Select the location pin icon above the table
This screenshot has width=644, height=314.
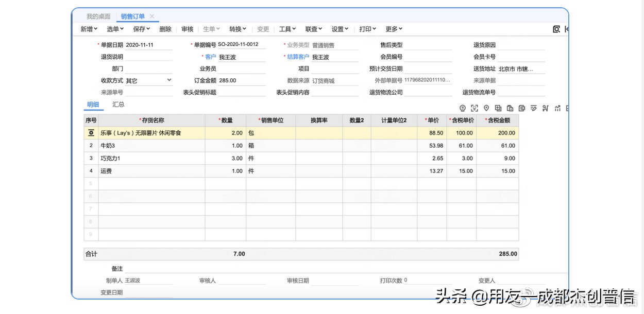click(486, 108)
